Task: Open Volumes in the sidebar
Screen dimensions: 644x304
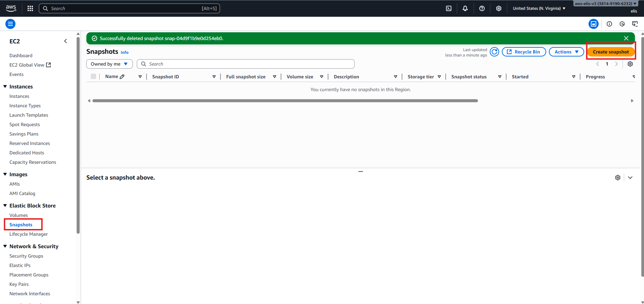Action: (x=18, y=215)
